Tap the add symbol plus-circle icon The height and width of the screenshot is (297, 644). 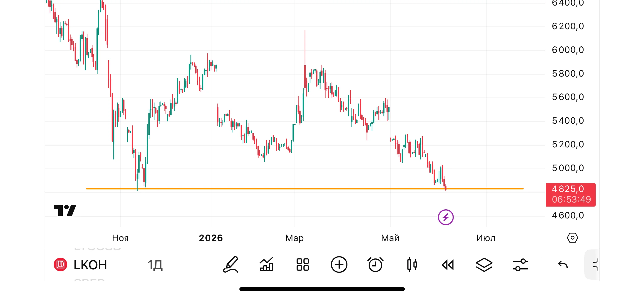coord(339,265)
